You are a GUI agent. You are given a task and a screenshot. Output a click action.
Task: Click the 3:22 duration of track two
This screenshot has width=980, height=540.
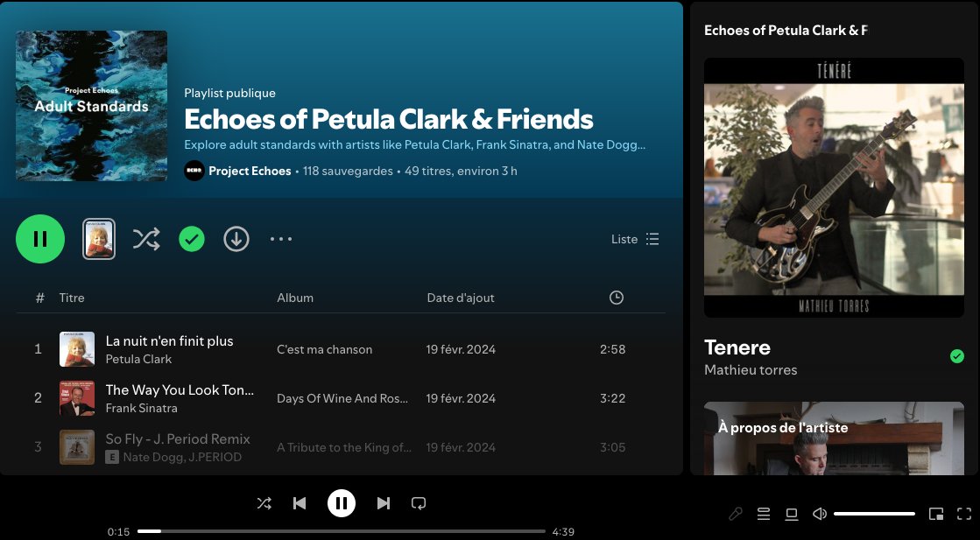(612, 398)
